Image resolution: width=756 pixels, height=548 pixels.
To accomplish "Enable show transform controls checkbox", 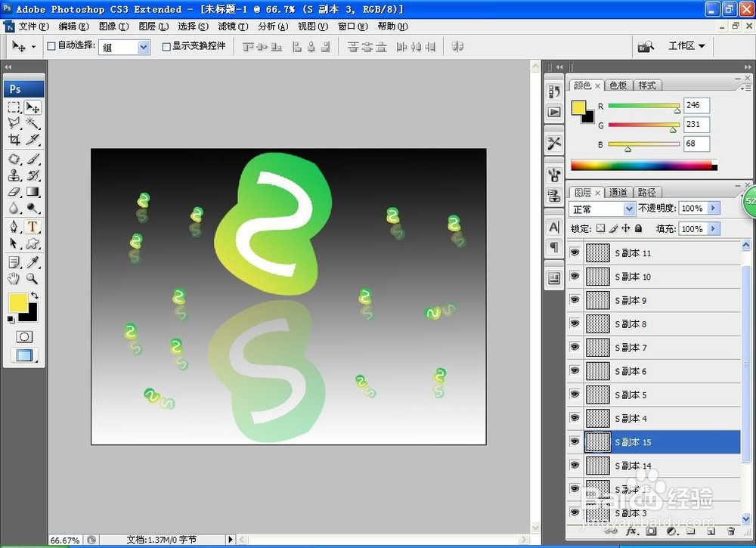I will tap(166, 46).
